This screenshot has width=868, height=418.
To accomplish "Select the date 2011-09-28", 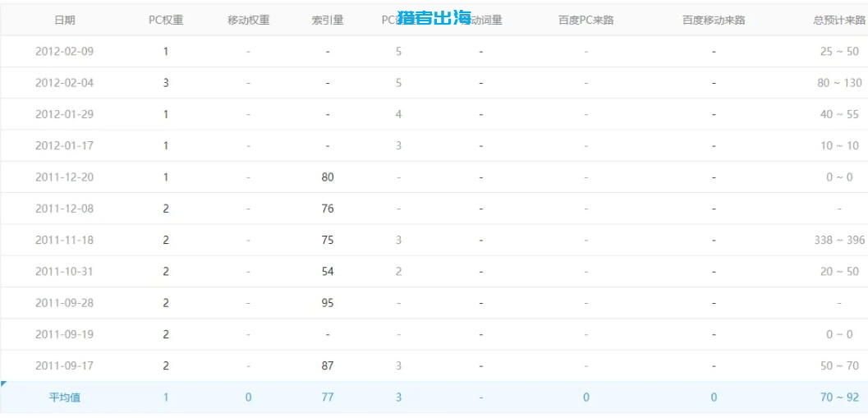I will tap(65, 303).
